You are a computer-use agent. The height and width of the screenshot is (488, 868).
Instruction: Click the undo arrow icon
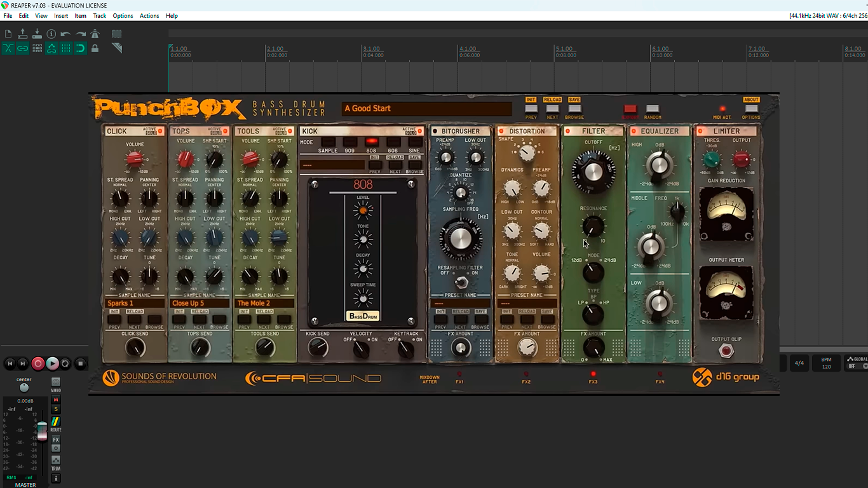[66, 34]
